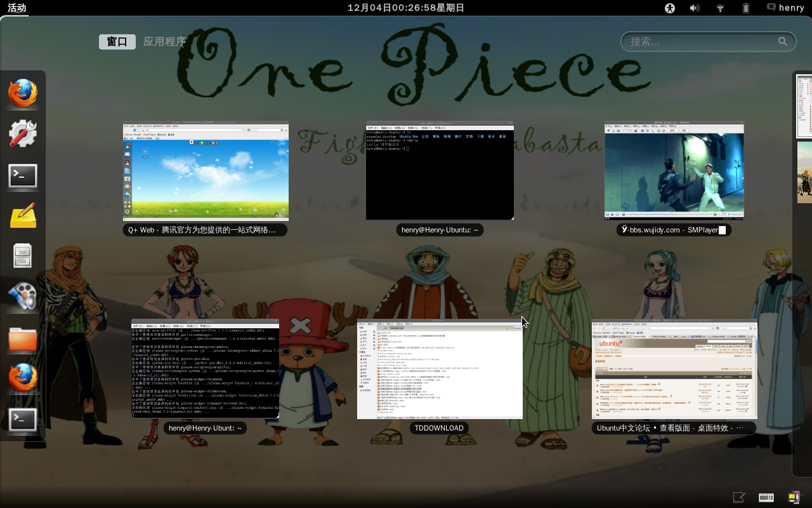The height and width of the screenshot is (508, 812).
Task: Click the 'TDDOWNLOAD' window caption
Action: tap(439, 428)
